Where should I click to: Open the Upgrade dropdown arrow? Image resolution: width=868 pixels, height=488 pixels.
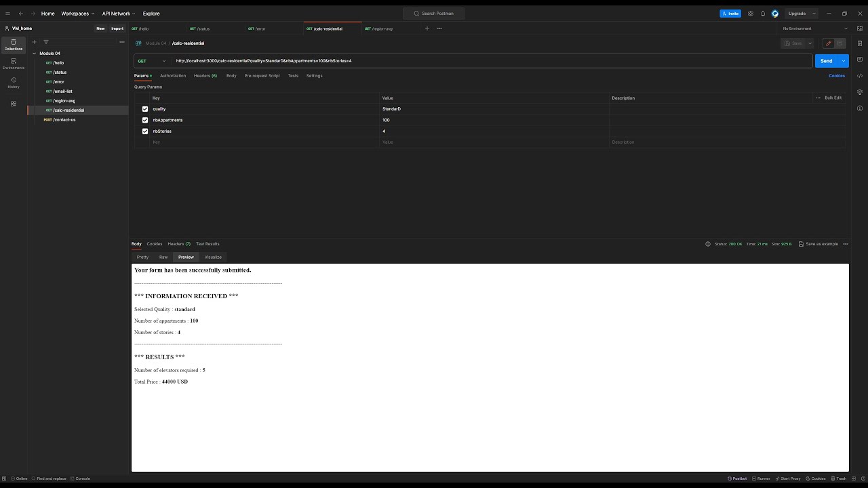pos(814,14)
